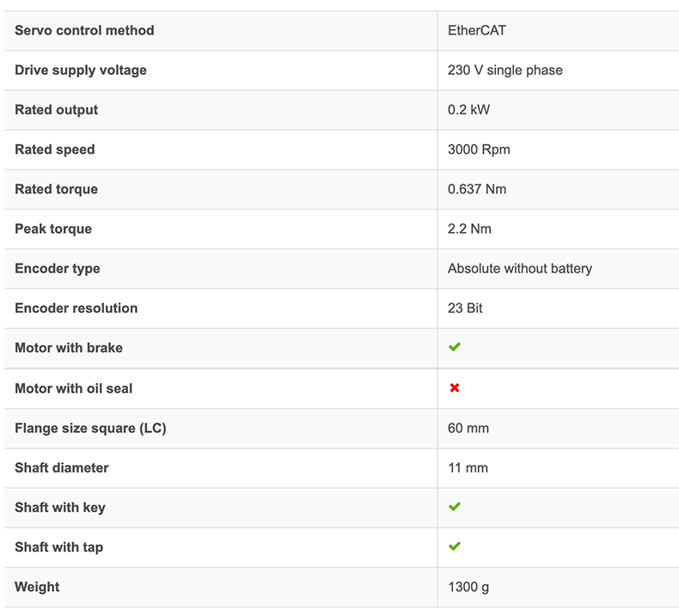
Task: Click the red cross for Motor with oil seal
Action: [455, 387]
